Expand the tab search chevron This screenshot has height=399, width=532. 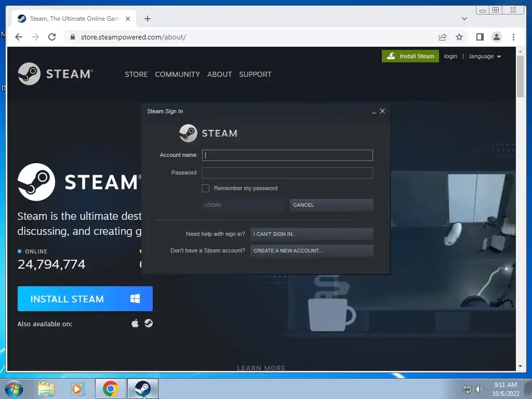464,19
